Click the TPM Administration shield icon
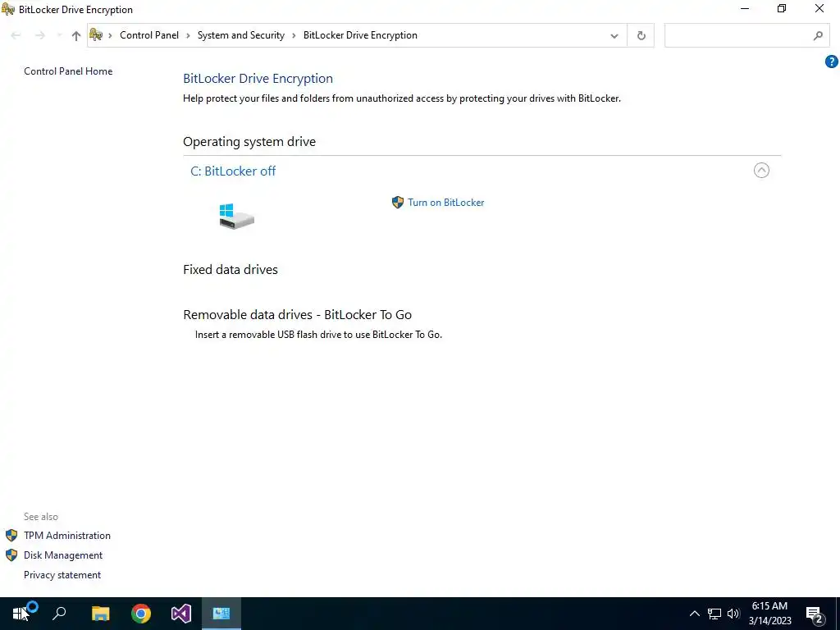 point(11,535)
